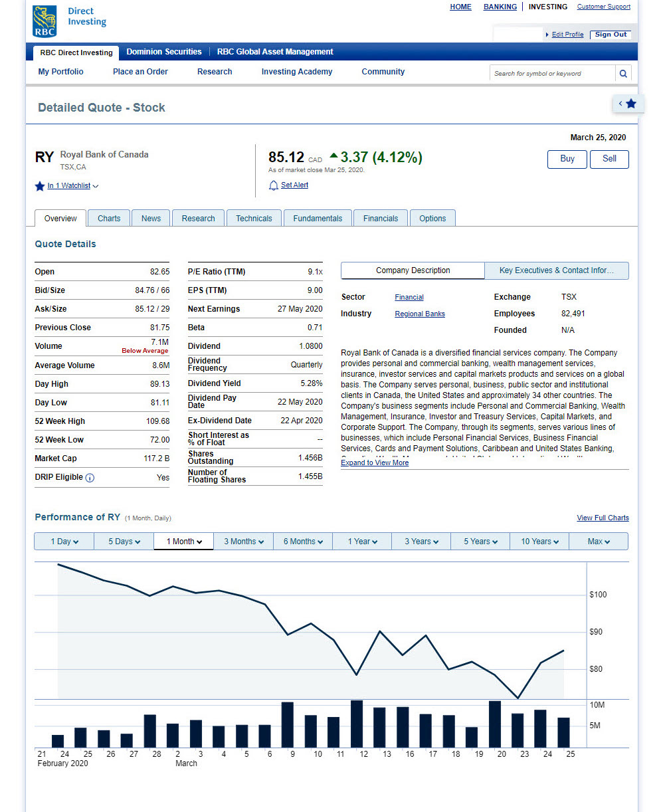Screen dimensions: 661x812
Task: Open the 1 Month chart range dropdown
Action: (184, 542)
